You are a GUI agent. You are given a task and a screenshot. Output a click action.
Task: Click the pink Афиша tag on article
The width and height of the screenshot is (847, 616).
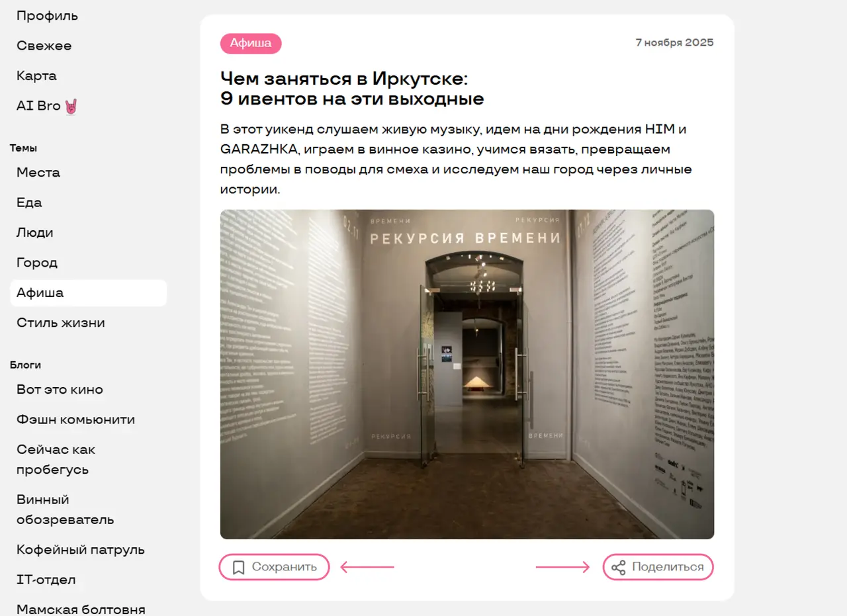pyautogui.click(x=251, y=44)
